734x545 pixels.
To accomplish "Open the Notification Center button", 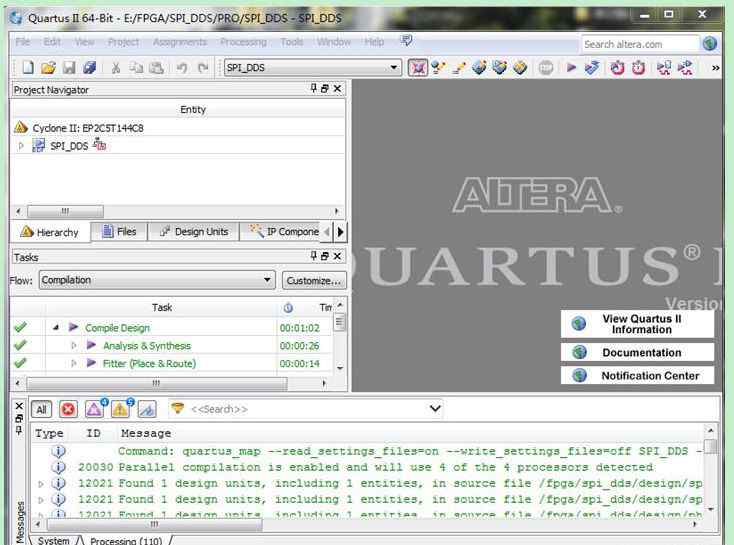I will pyautogui.click(x=637, y=375).
